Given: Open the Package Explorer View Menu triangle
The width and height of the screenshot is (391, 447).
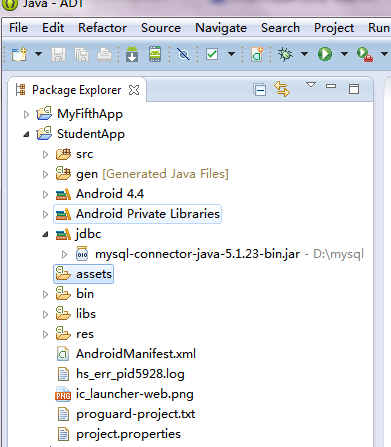Looking at the screenshot, I should (311, 85).
